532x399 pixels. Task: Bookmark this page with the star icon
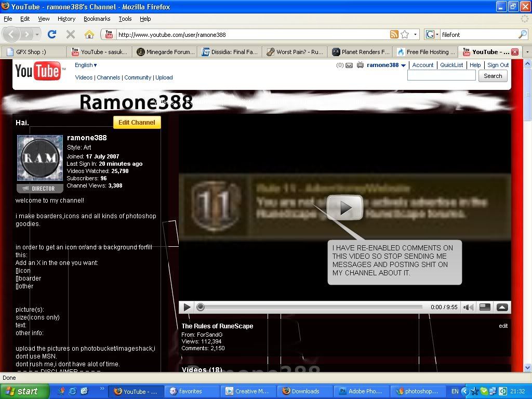(x=405, y=35)
